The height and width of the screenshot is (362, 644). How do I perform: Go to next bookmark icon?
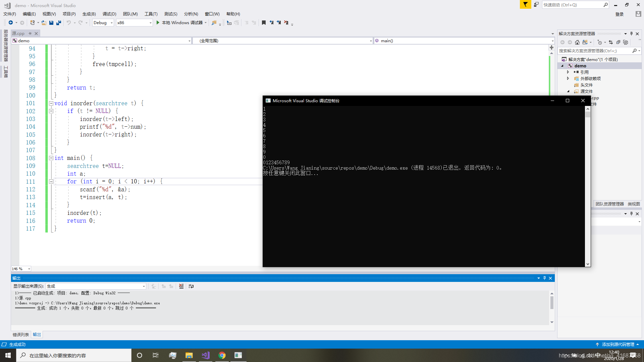[x=279, y=22]
